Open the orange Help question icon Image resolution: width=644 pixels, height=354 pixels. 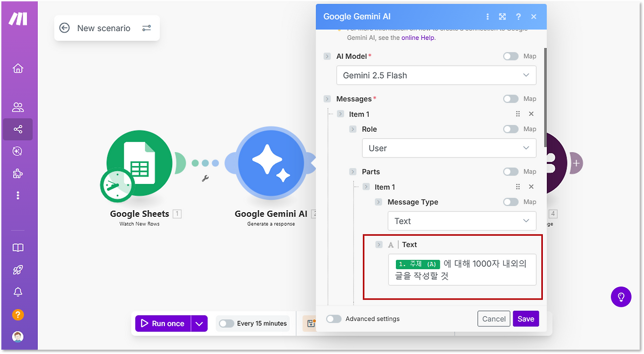(x=18, y=315)
